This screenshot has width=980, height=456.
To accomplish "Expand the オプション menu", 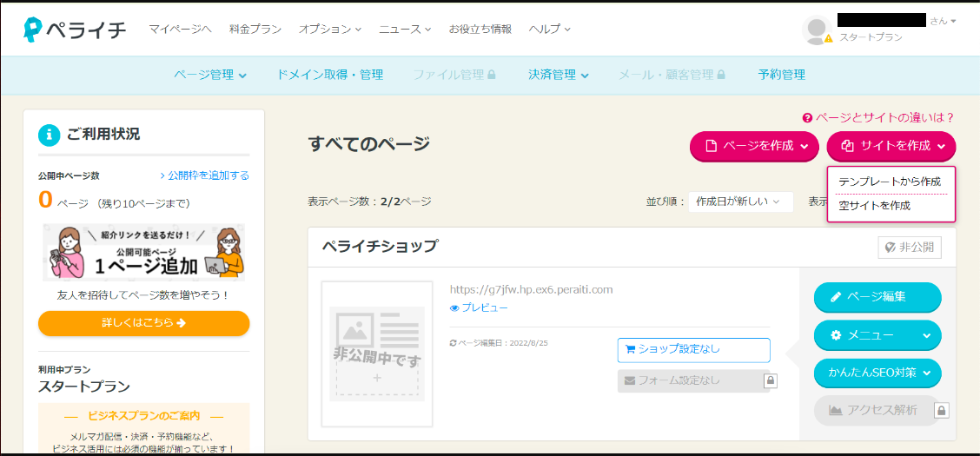I will (x=330, y=29).
